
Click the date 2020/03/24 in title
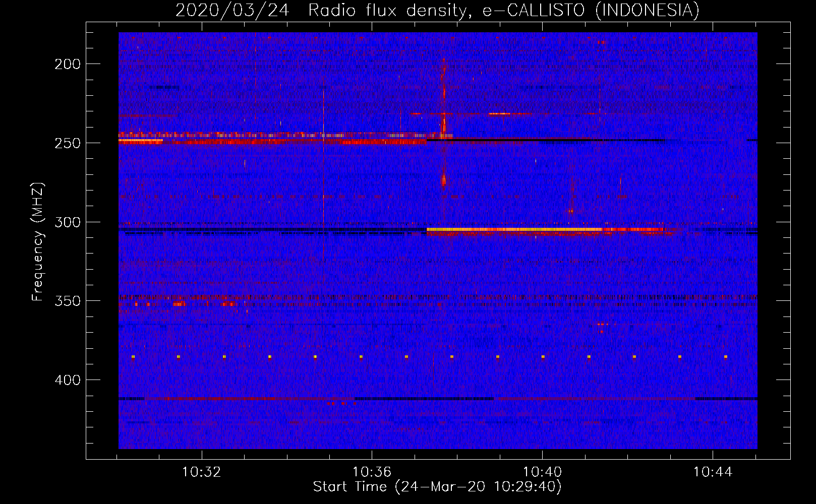pos(232,10)
